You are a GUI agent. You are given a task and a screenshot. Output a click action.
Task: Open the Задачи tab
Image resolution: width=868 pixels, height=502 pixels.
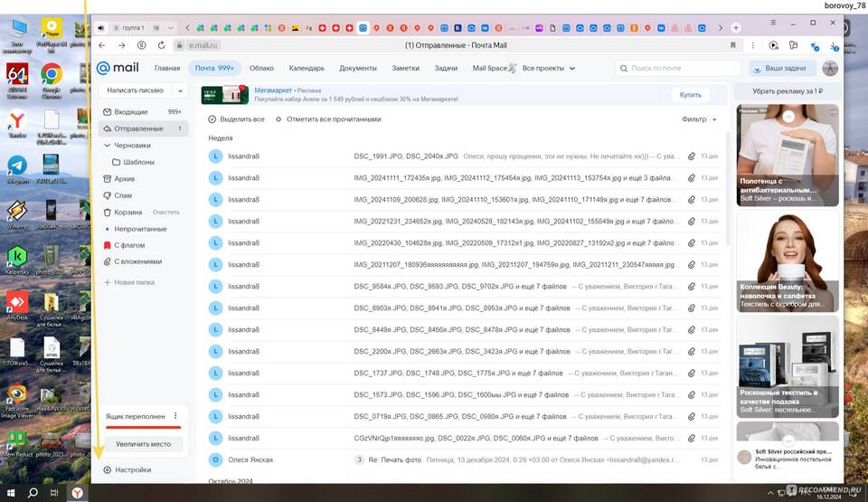click(446, 68)
